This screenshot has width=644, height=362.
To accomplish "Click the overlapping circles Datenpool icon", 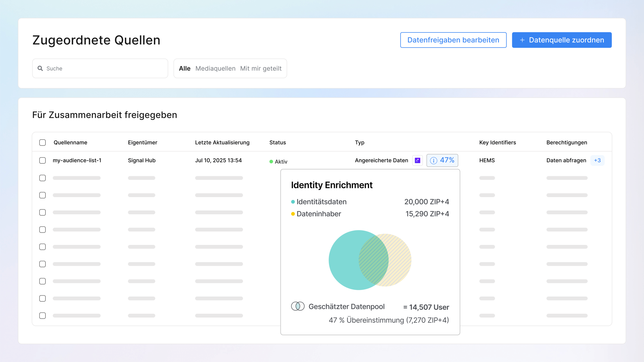I will [x=298, y=306].
